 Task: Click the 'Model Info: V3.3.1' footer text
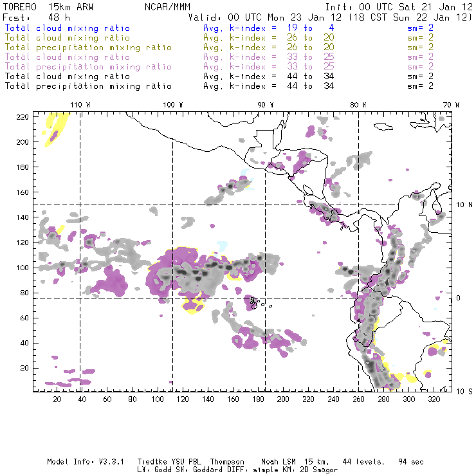click(86, 462)
